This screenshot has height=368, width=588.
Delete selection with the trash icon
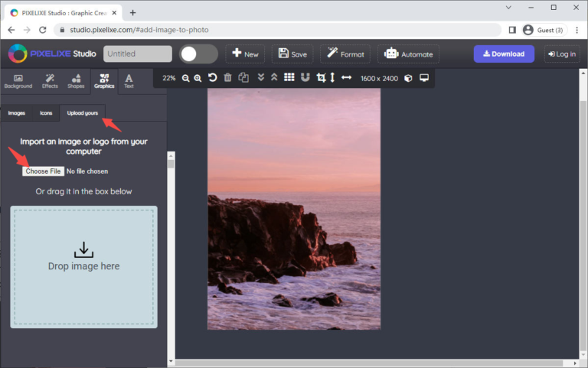coord(227,78)
